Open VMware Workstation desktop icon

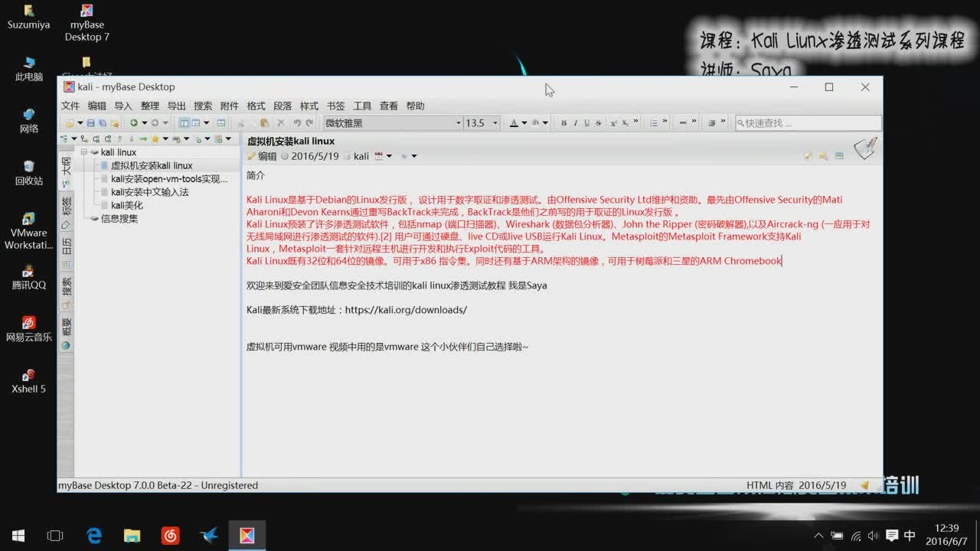[29, 230]
